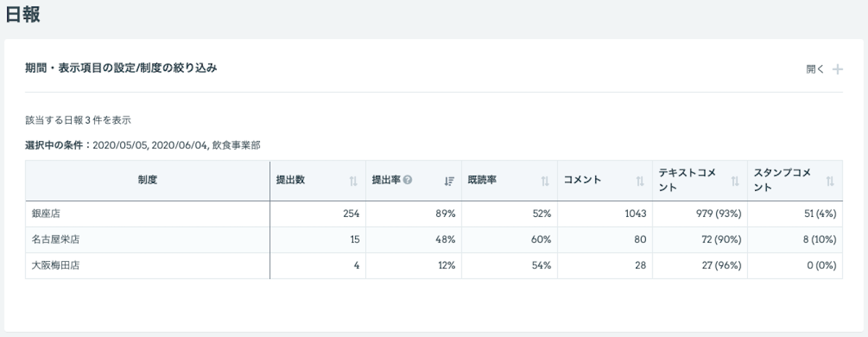
Task: Click the 日報 page title
Action: pyautogui.click(x=22, y=14)
